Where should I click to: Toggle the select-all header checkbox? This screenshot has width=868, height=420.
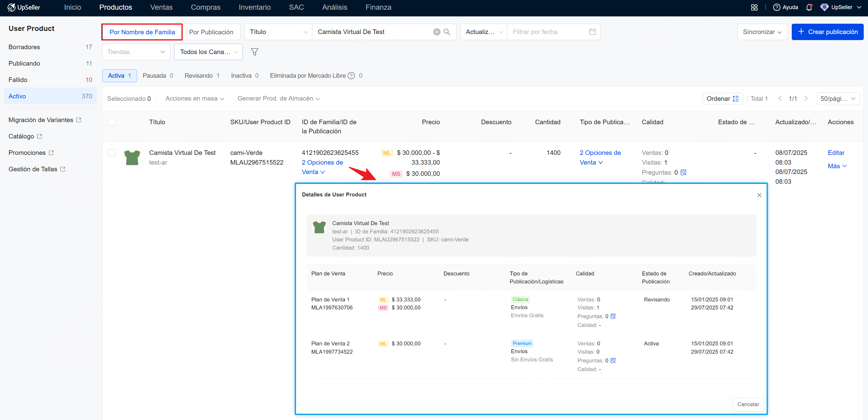click(x=112, y=122)
